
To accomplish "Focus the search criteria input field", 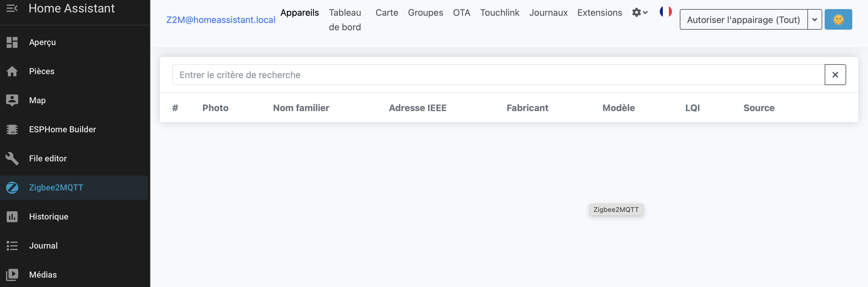I will (498, 75).
